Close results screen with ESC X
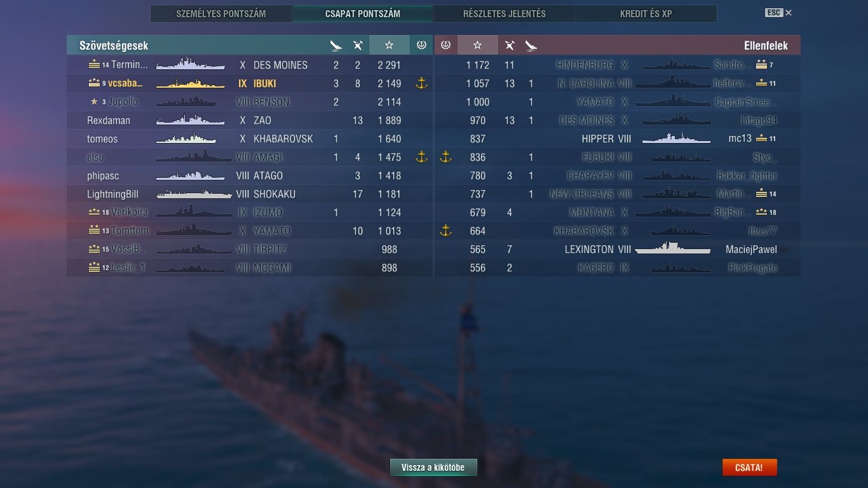The height and width of the screenshot is (488, 868). (778, 13)
